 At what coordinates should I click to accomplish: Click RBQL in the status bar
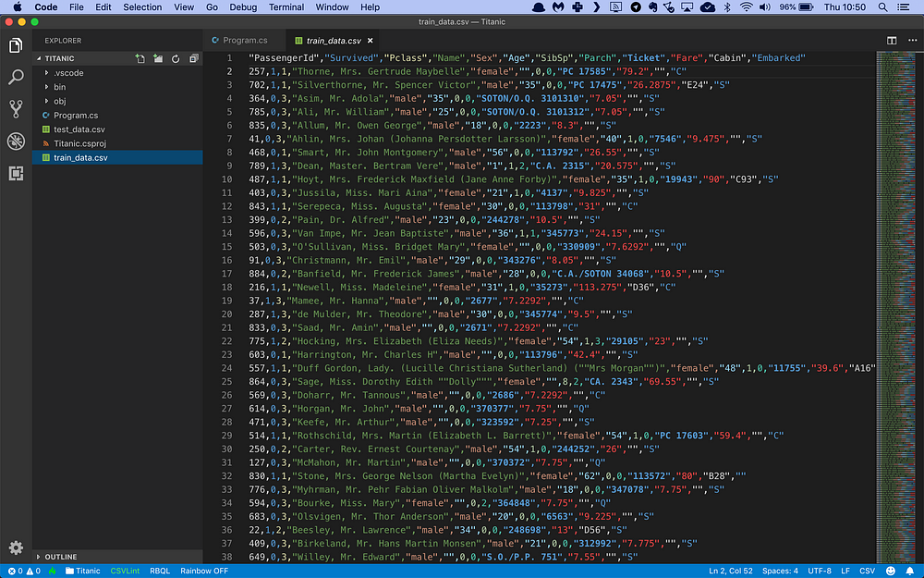pyautogui.click(x=160, y=571)
